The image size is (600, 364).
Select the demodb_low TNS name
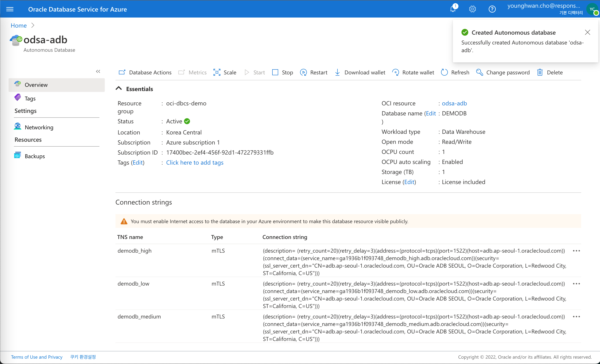(x=133, y=283)
